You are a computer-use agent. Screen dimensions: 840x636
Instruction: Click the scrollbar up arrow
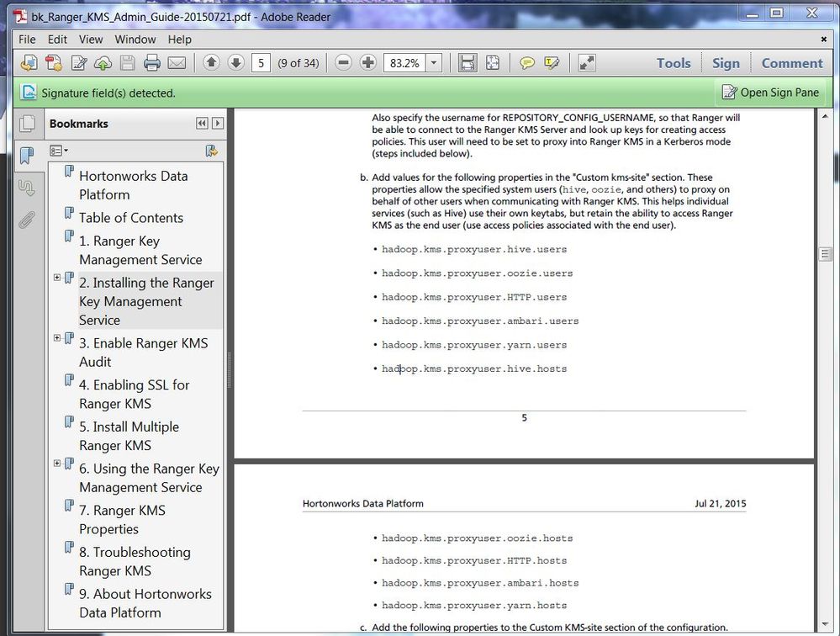825,116
